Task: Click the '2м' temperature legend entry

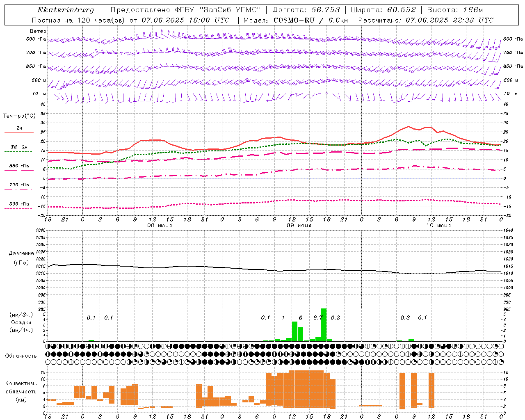Action: tap(19, 128)
